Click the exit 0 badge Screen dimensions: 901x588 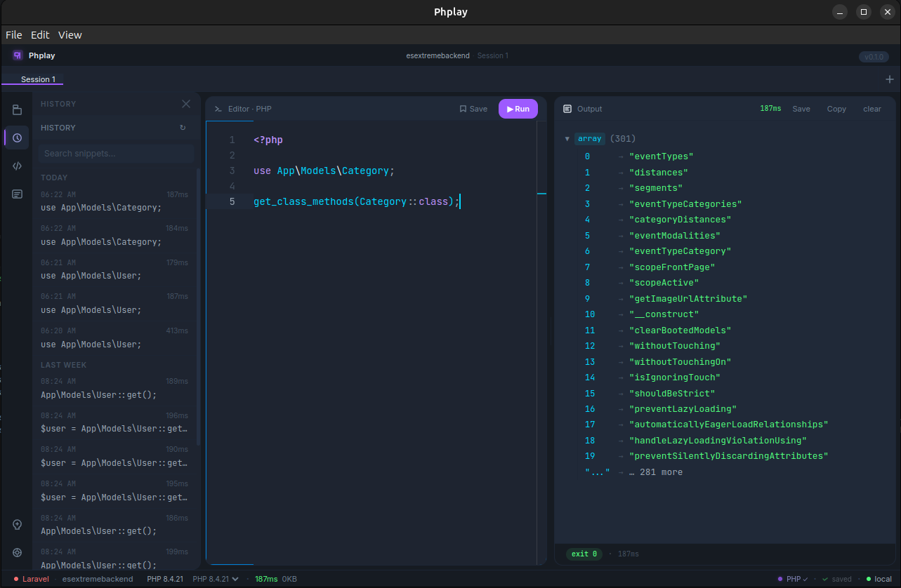(x=584, y=554)
